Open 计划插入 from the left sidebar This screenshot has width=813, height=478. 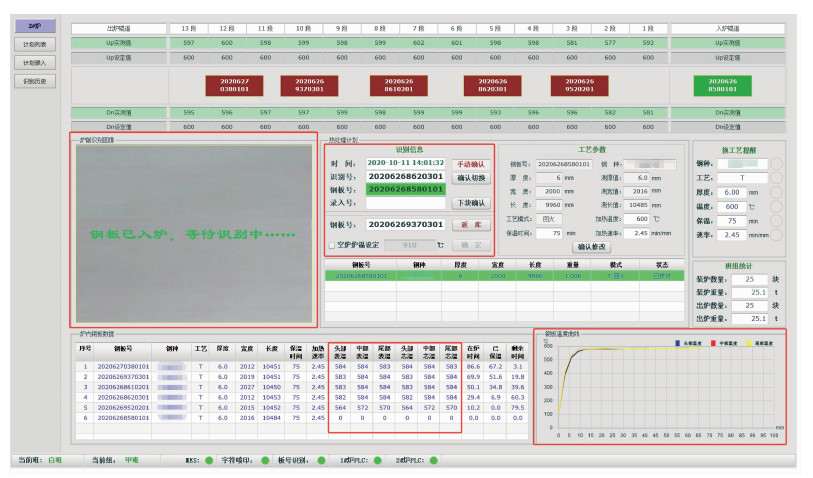click(x=34, y=62)
